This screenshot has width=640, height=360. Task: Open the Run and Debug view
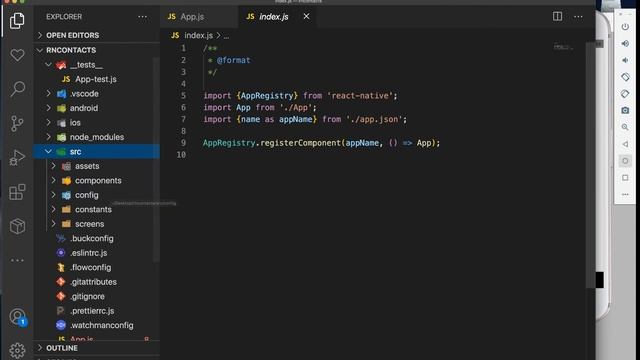[x=17, y=158]
